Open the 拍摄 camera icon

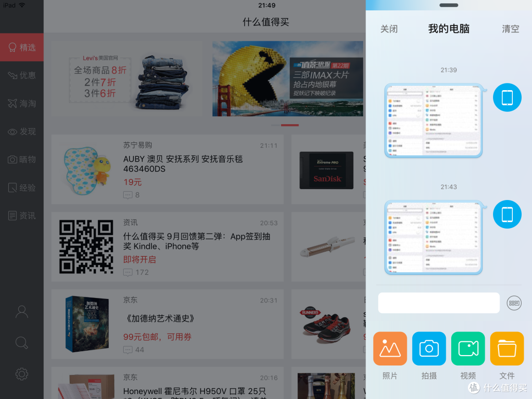[429, 348]
